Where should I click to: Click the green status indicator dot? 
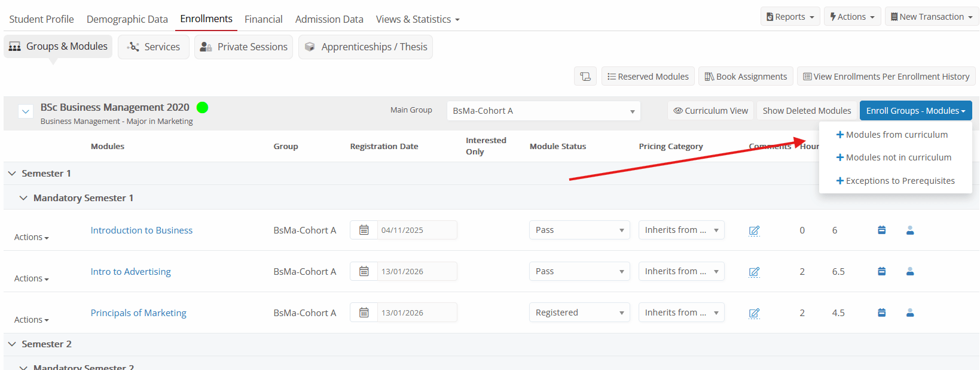202,108
